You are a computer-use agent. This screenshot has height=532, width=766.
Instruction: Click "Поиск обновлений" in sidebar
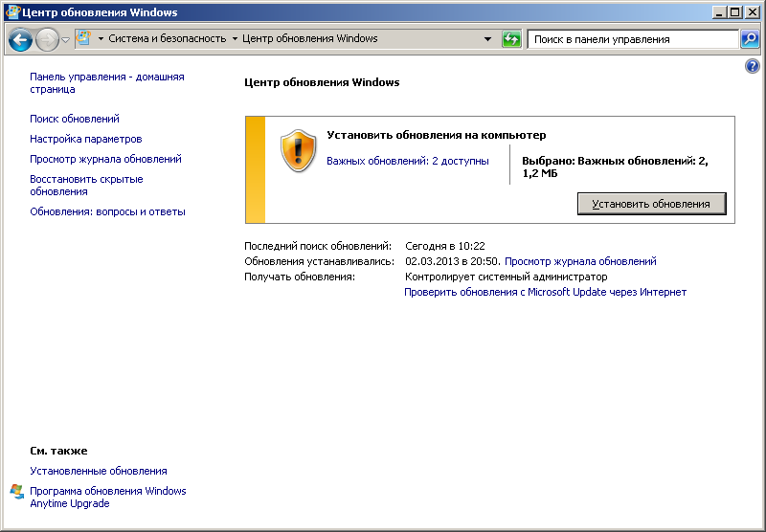coord(75,119)
